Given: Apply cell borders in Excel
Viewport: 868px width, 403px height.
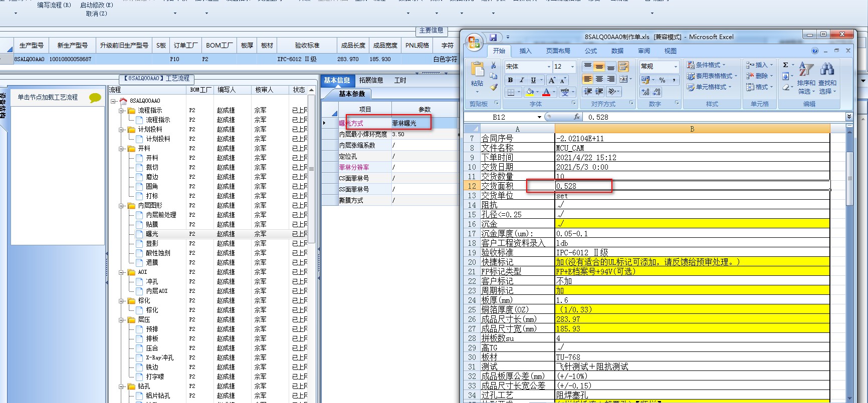Looking at the screenshot, I should pos(511,92).
